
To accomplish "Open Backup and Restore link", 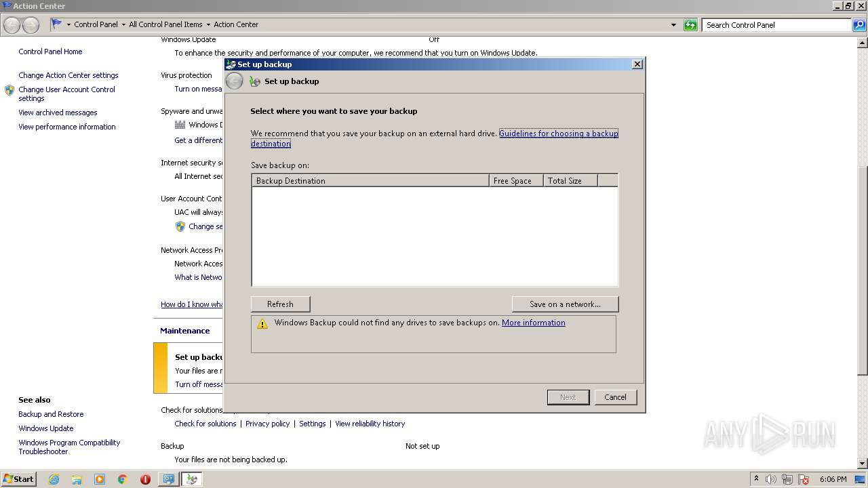I will click(x=51, y=414).
